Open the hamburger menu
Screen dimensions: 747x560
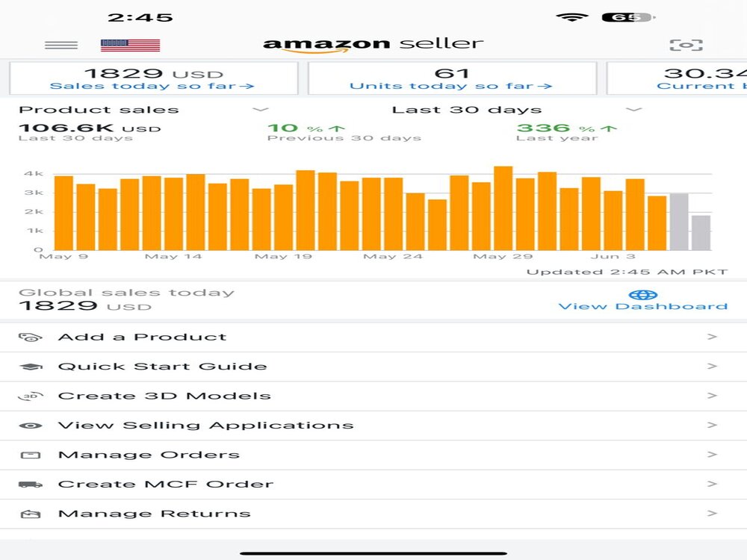click(x=61, y=46)
